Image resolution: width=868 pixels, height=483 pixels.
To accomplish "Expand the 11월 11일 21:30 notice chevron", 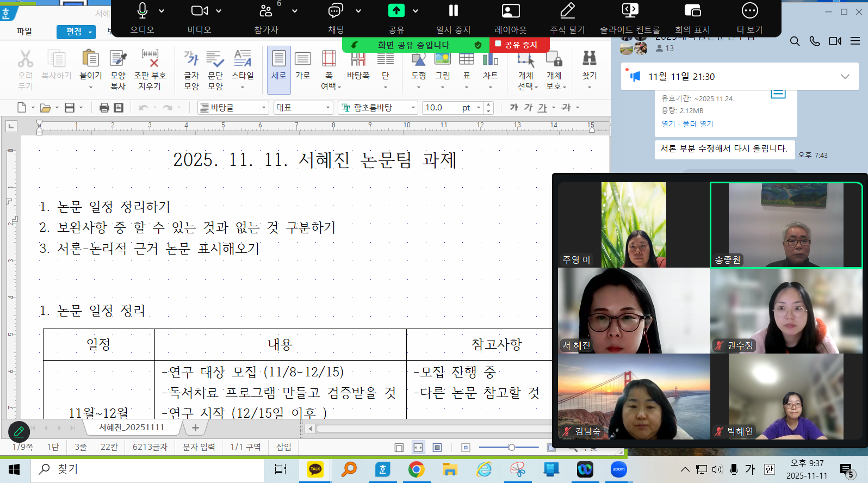I will (x=845, y=77).
